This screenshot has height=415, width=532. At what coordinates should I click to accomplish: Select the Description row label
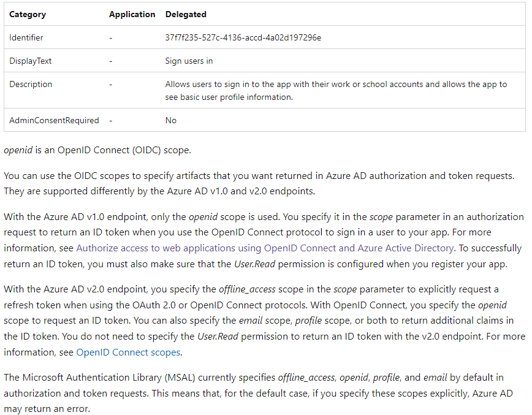[31, 84]
